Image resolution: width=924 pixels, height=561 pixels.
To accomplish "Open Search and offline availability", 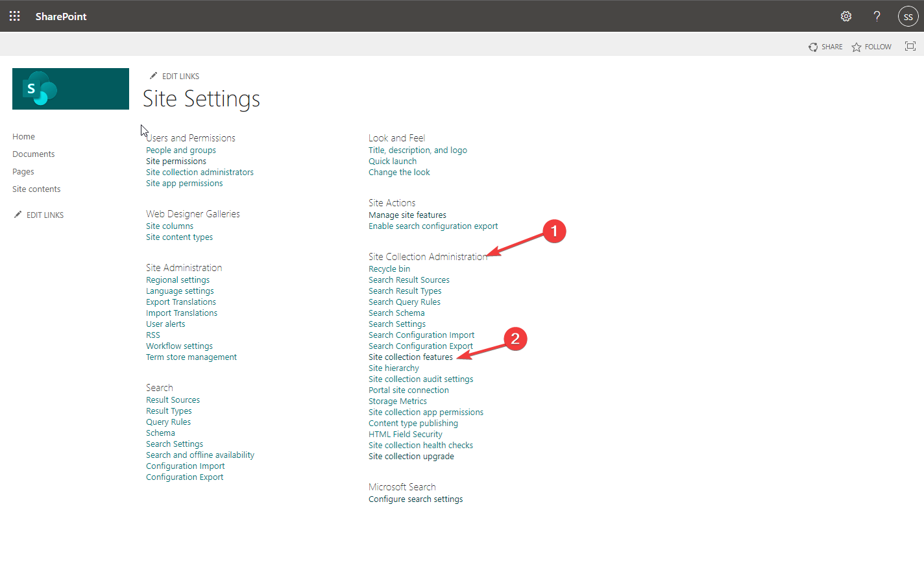I will [200, 455].
